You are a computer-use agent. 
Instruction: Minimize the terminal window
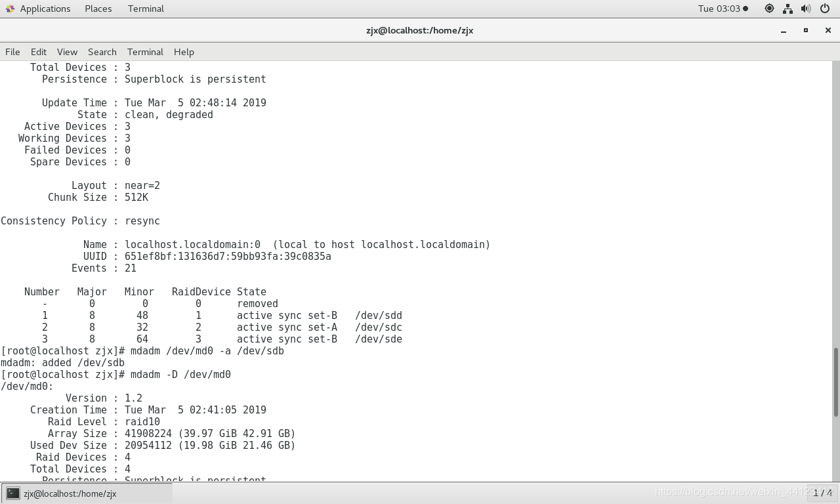click(x=784, y=30)
